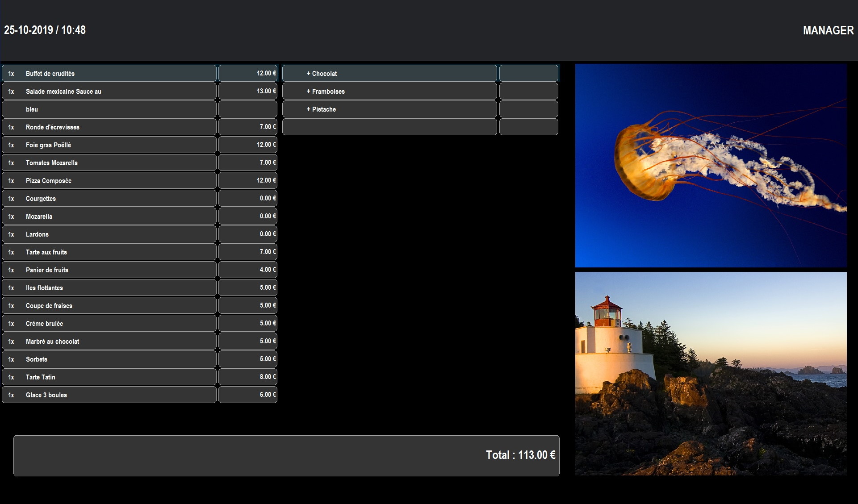The width and height of the screenshot is (858, 504).
Task: Select Tomates Mozarella order line
Action: [109, 162]
